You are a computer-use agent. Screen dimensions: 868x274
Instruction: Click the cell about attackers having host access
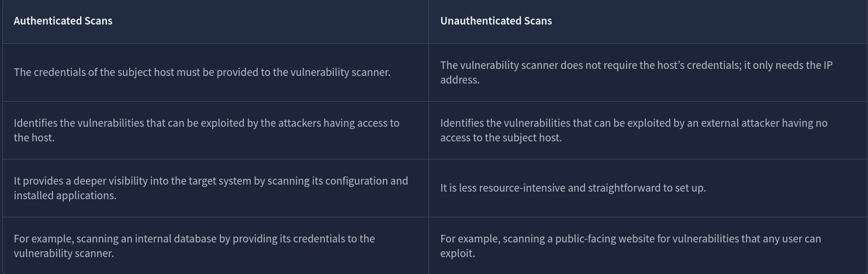(206, 130)
